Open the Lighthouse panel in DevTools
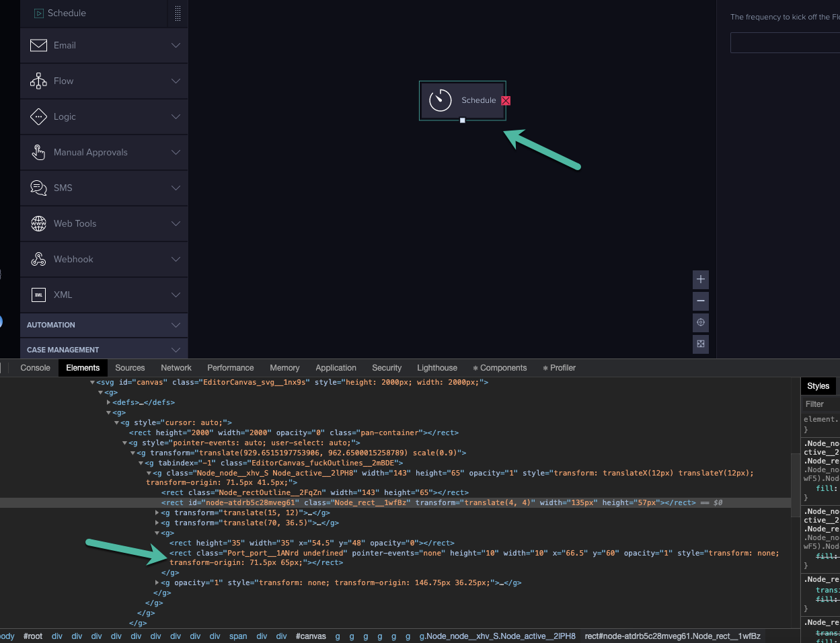 pos(436,368)
